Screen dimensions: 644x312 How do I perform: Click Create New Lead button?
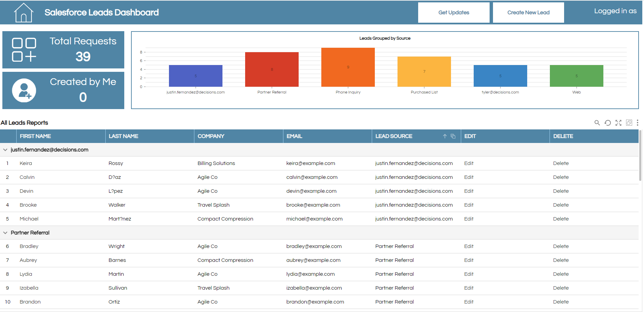(x=528, y=13)
